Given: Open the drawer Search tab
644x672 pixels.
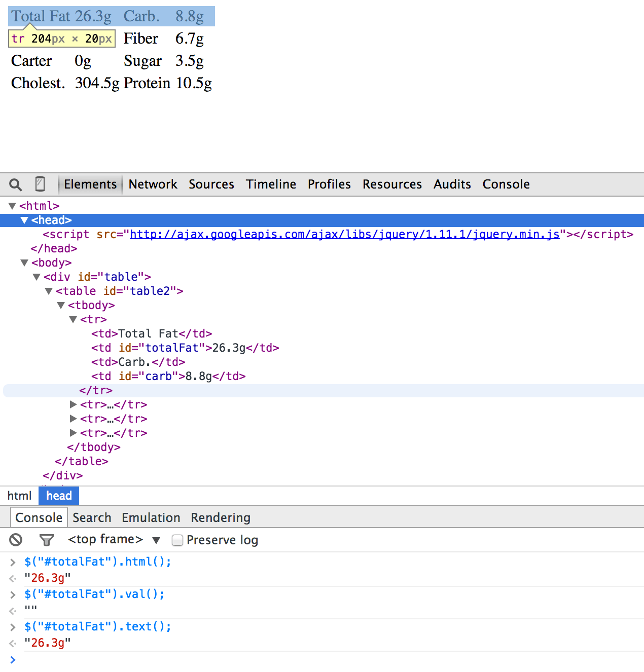Looking at the screenshot, I should [x=92, y=517].
